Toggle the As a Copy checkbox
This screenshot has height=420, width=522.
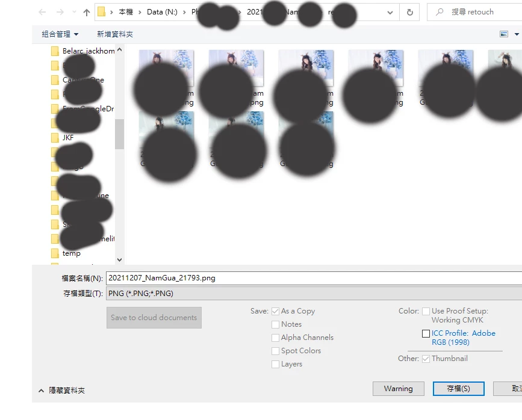pyautogui.click(x=275, y=311)
